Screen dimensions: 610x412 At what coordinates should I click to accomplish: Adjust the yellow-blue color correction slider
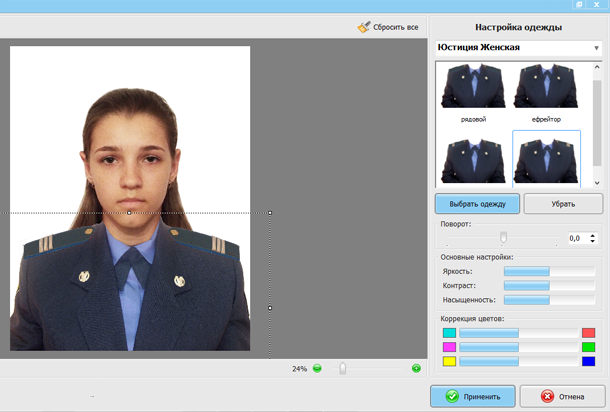[519, 361]
